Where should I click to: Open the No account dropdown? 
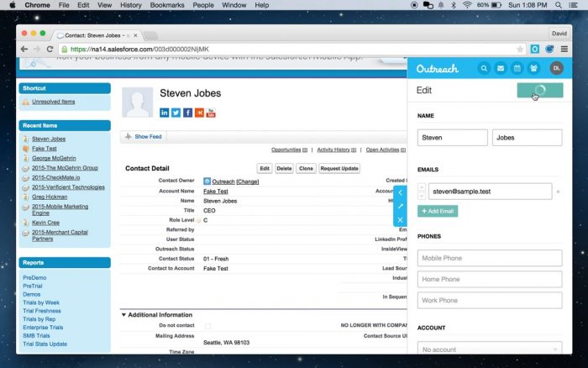490,349
